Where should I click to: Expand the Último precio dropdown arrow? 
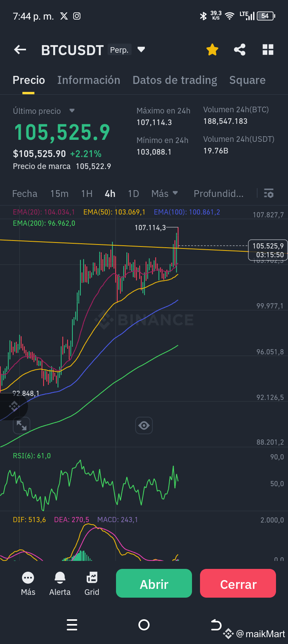click(x=72, y=111)
